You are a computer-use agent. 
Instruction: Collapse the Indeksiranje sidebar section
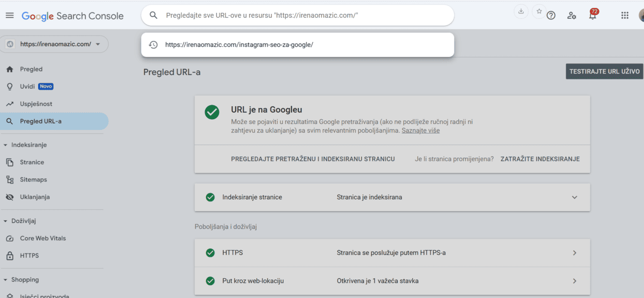tap(5, 145)
